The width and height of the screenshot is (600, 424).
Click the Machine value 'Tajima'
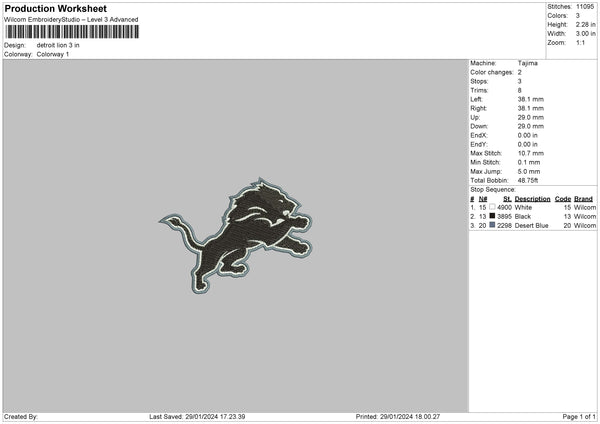pos(528,63)
